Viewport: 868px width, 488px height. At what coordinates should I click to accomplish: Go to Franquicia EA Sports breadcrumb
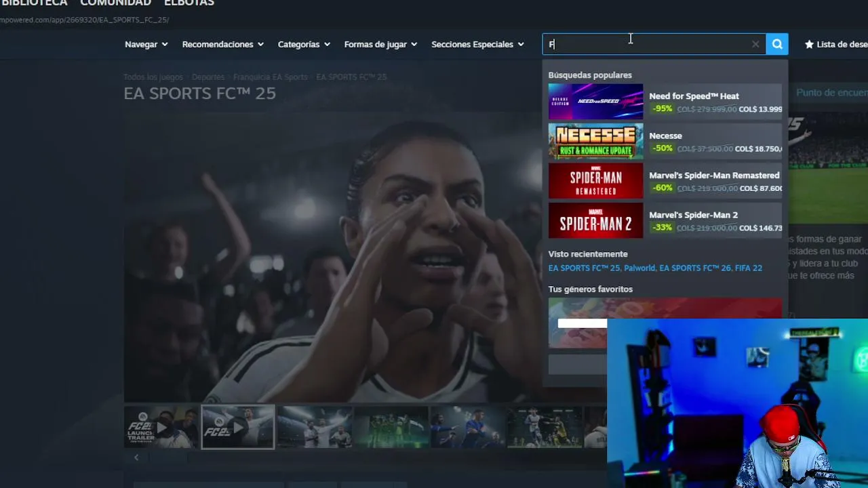(271, 77)
